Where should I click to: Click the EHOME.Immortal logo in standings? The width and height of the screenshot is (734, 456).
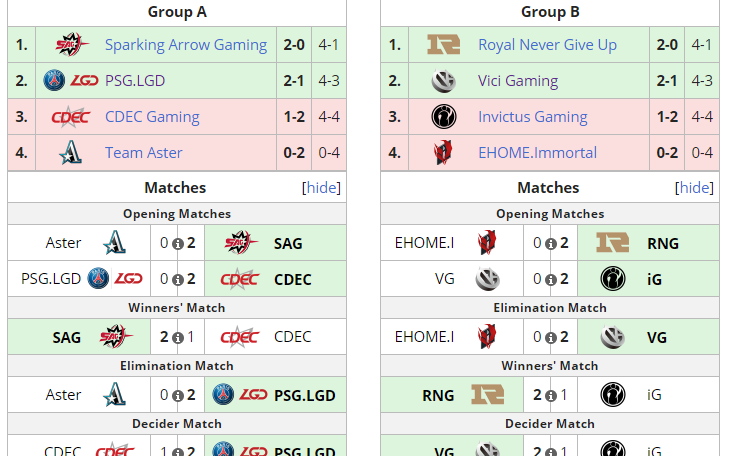click(443, 153)
